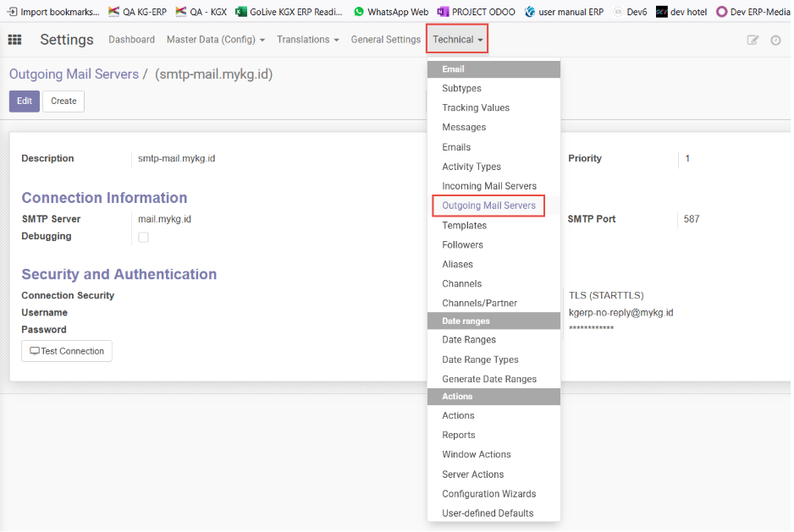This screenshot has height=532, width=794.
Task: Choose Server Actions in the menu
Action: pos(472,474)
